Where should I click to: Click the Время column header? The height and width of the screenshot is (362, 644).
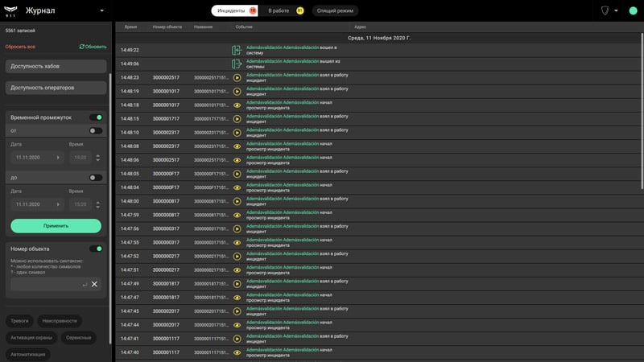130,27
